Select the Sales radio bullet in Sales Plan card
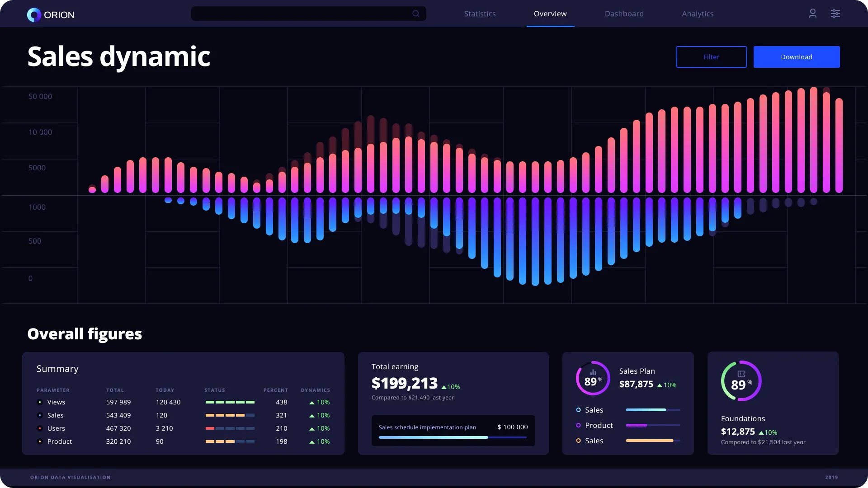This screenshot has height=488, width=868. pos(577,410)
